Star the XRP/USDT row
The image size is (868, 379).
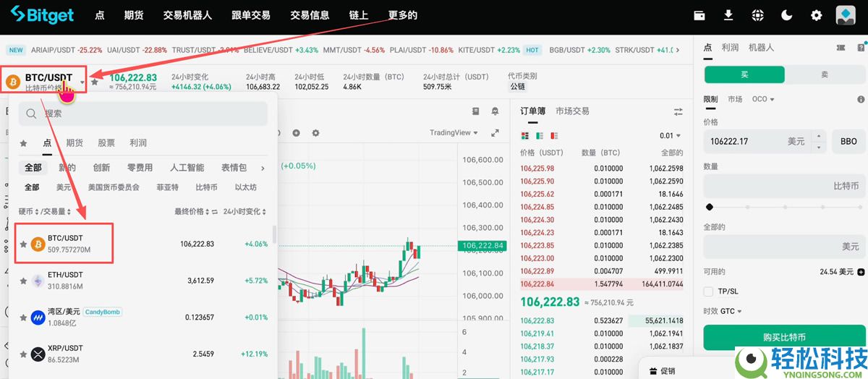23,354
